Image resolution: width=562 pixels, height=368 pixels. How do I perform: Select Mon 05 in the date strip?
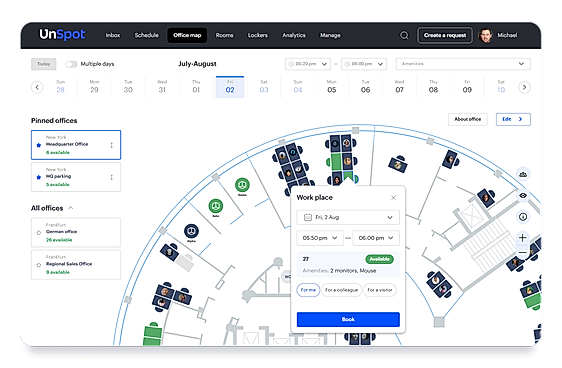tap(332, 87)
